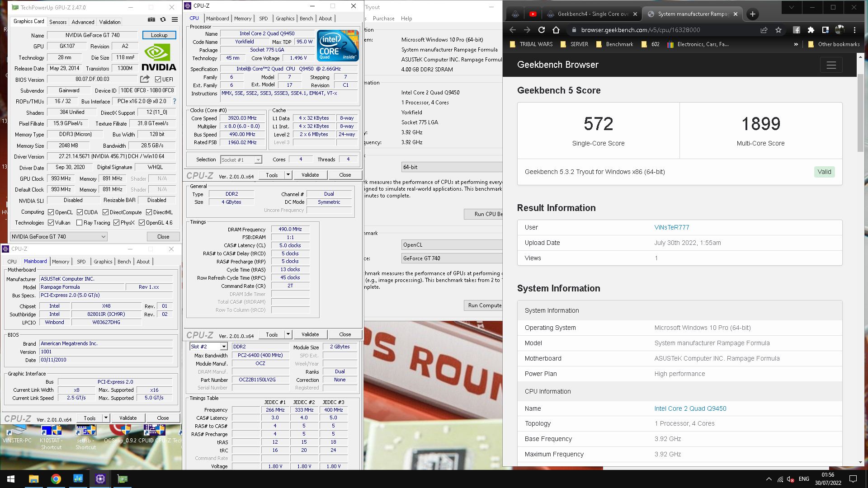868x488 pixels.
Task: Open the Chrome profile avatar
Action: [x=840, y=30]
